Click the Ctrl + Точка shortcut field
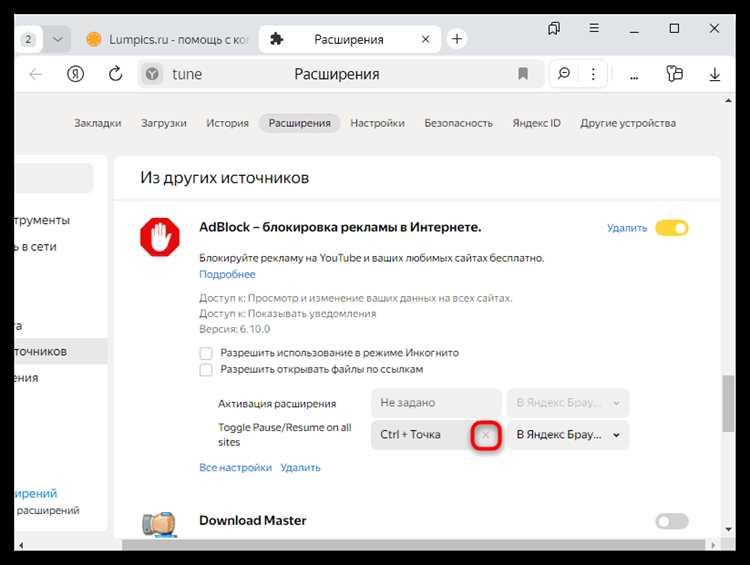Image resolution: width=750 pixels, height=565 pixels. [x=421, y=434]
